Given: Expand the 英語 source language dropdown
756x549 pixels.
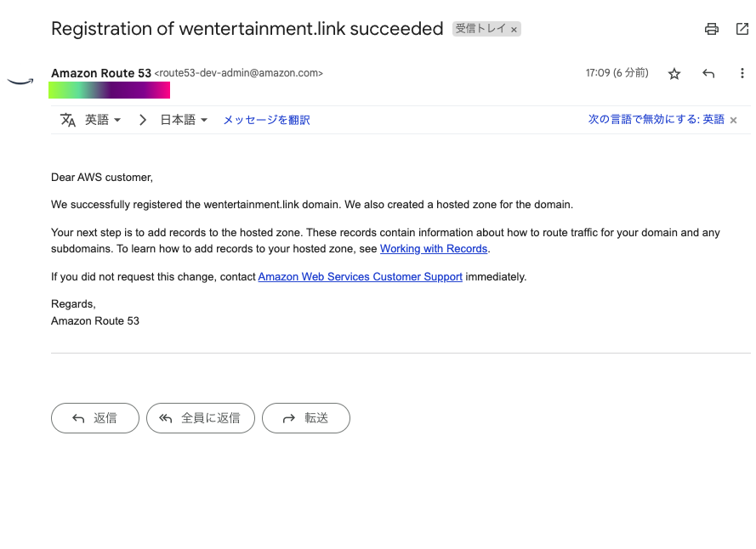Looking at the screenshot, I should [x=103, y=120].
